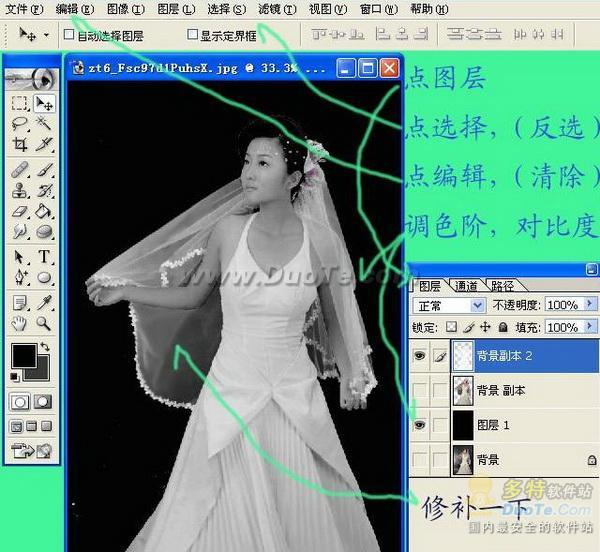Open the 编辑 menu
The height and width of the screenshot is (552, 600).
pyautogui.click(x=75, y=9)
